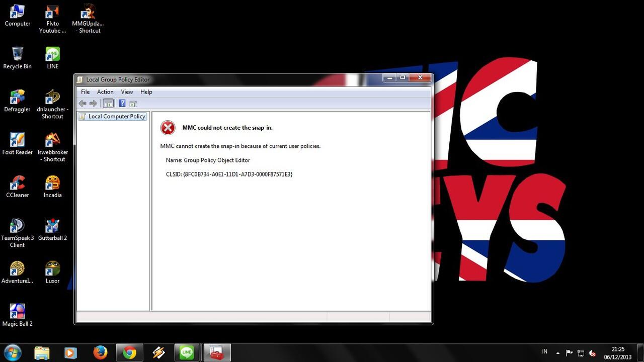Switch to Google Chrome on the taskbar

point(129,353)
